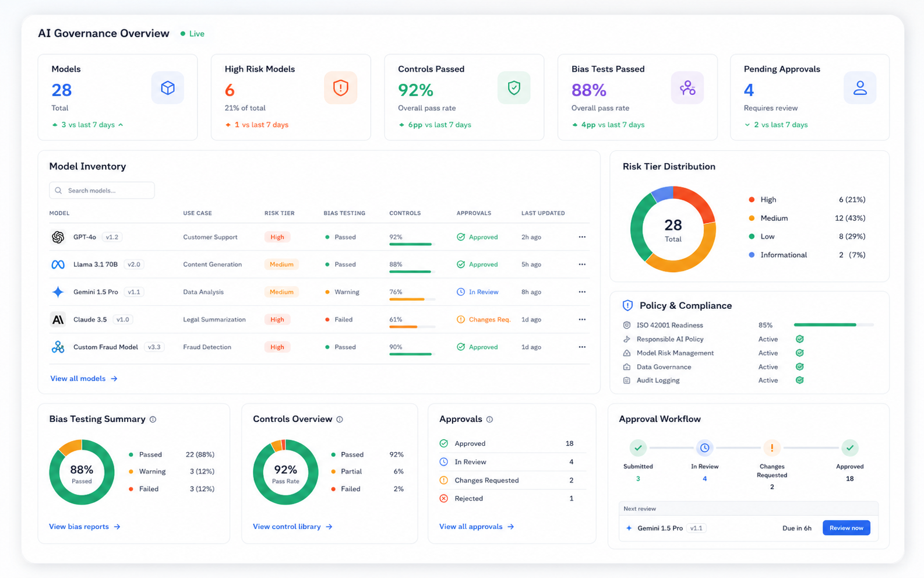Click the Audit Logging active checkmark
924x578 pixels.
pyautogui.click(x=800, y=380)
